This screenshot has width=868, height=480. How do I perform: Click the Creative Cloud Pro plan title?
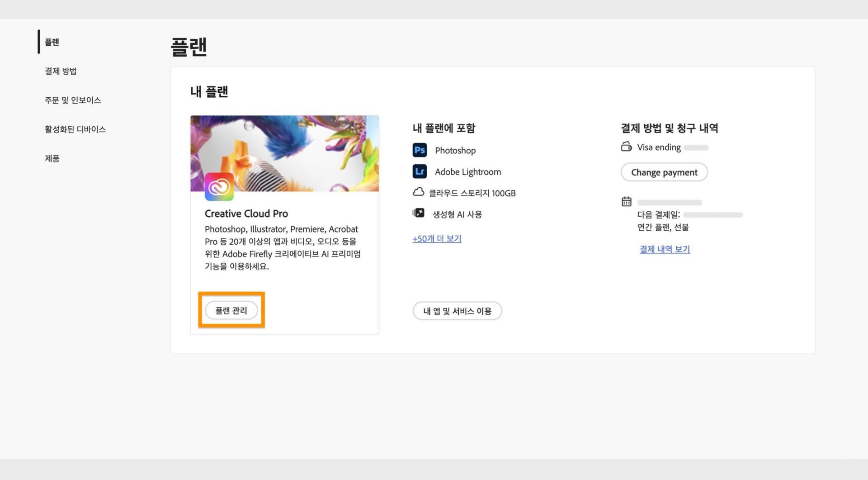(247, 213)
